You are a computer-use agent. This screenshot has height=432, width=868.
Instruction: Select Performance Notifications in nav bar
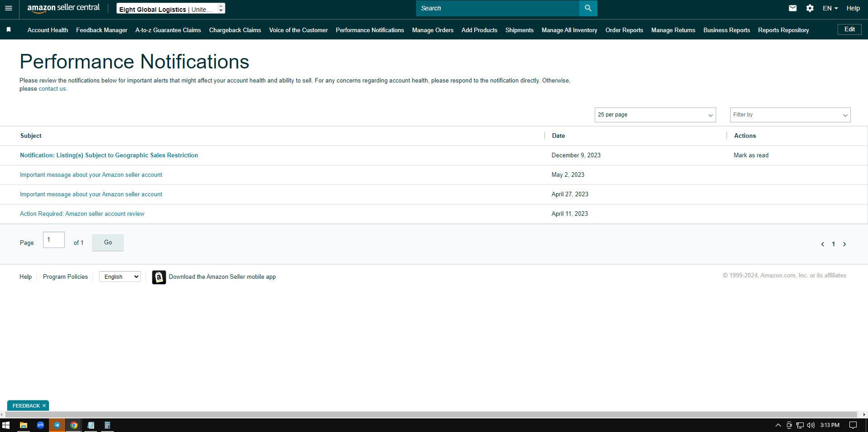coord(370,30)
